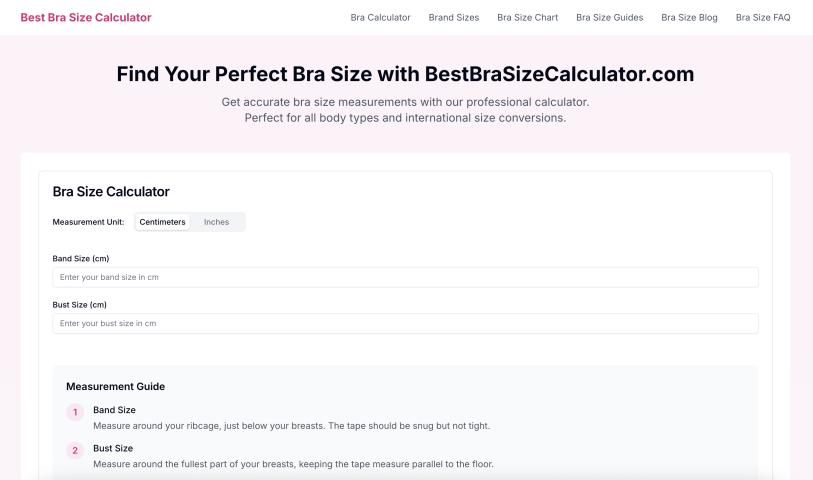Click the Find Your Perfect Bra Size headline
813x480 pixels.
pyautogui.click(x=405, y=74)
